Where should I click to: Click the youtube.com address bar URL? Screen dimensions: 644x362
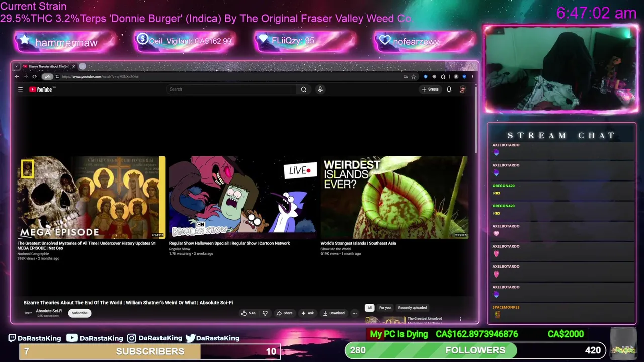pyautogui.click(x=100, y=77)
